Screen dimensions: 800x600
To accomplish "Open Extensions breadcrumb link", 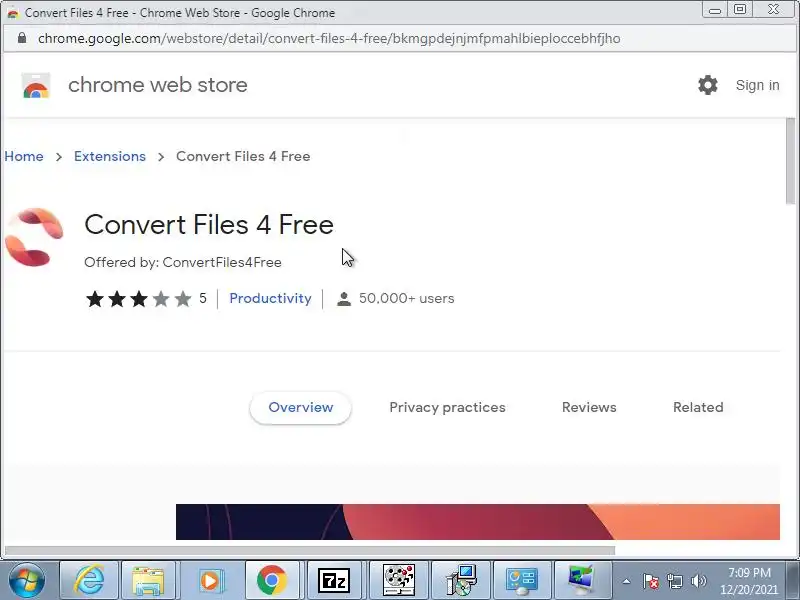I will pos(110,156).
